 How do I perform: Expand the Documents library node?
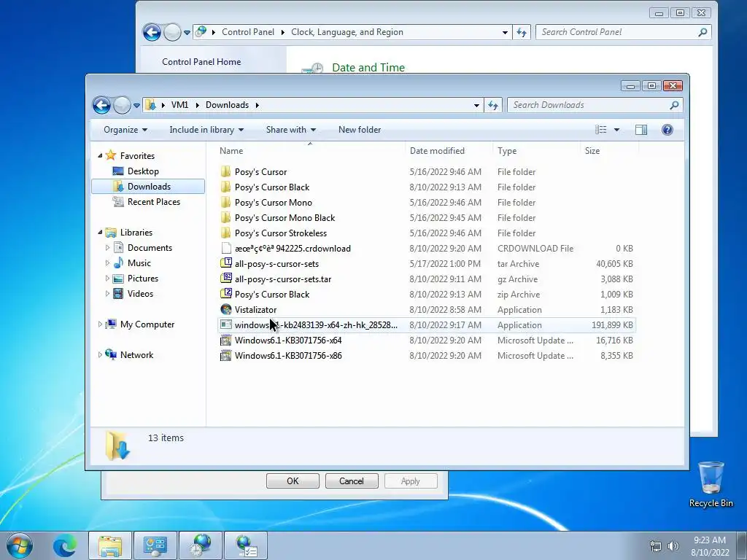(107, 248)
